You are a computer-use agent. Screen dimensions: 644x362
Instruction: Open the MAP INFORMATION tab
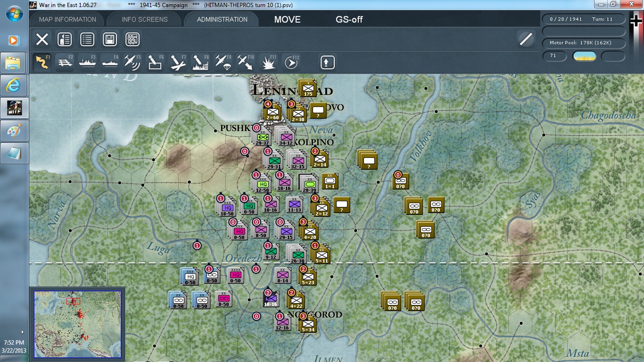pyautogui.click(x=67, y=19)
